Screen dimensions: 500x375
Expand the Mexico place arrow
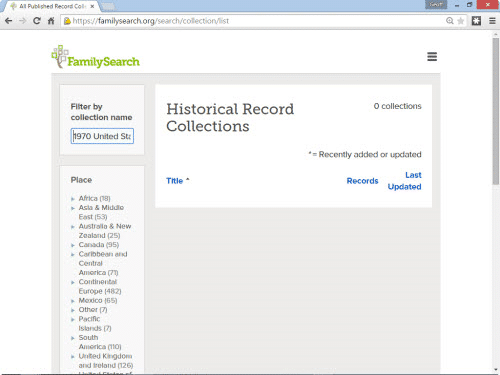[x=73, y=301]
